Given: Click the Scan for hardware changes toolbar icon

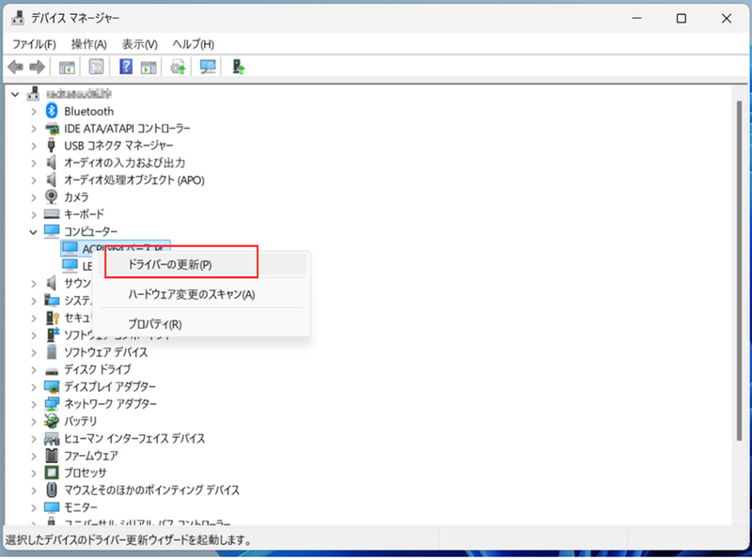Looking at the screenshot, I should click(x=207, y=66).
